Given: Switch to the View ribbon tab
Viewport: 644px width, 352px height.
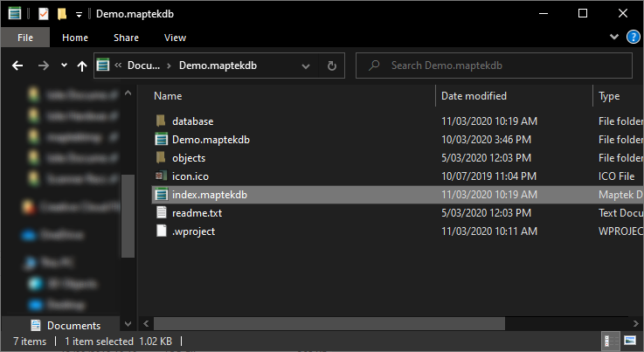Looking at the screenshot, I should click(175, 38).
